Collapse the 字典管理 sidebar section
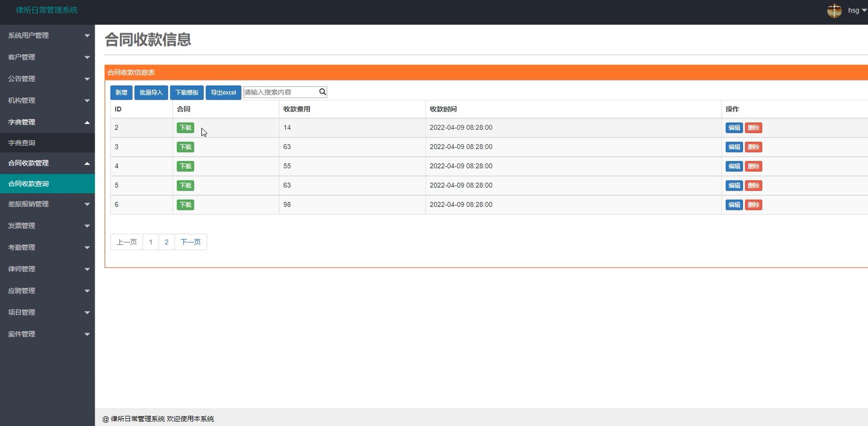The image size is (868, 426). (47, 122)
